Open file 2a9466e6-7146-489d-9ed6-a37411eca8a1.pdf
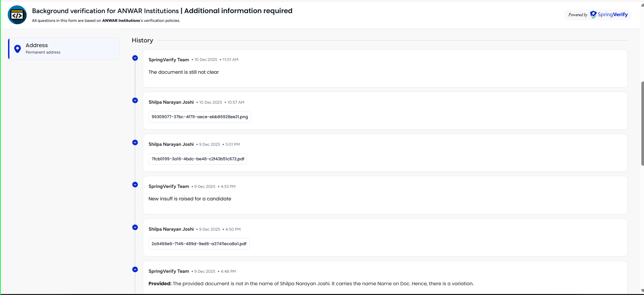 pyautogui.click(x=199, y=244)
